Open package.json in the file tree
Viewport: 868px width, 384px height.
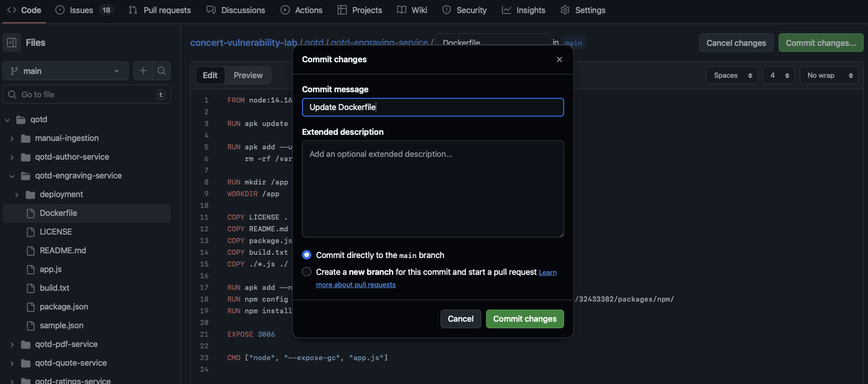coord(64,307)
